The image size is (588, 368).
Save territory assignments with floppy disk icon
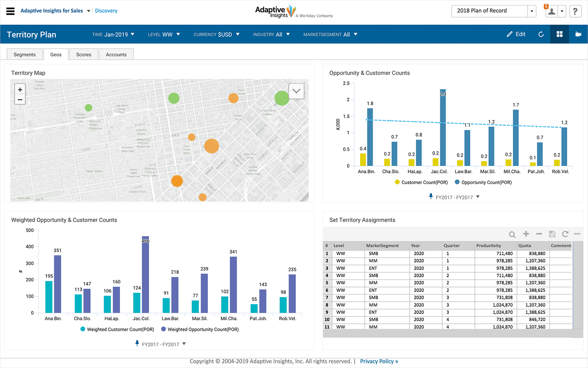(x=552, y=234)
